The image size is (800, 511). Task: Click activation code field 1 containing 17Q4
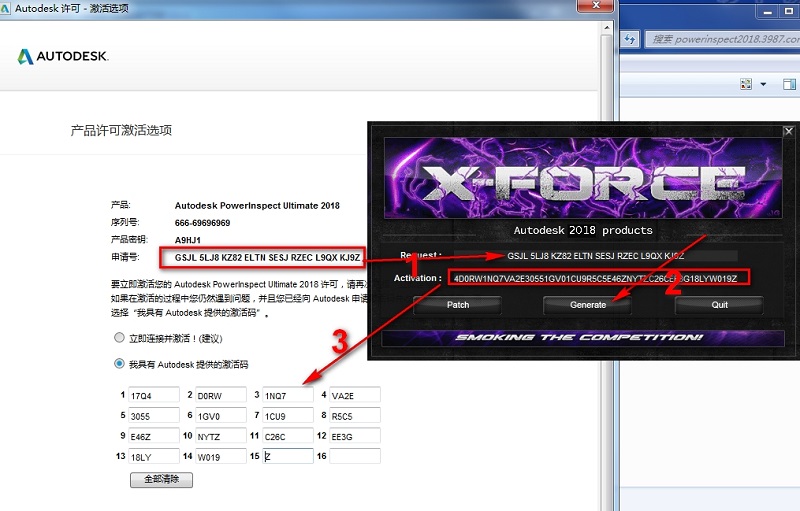point(154,395)
